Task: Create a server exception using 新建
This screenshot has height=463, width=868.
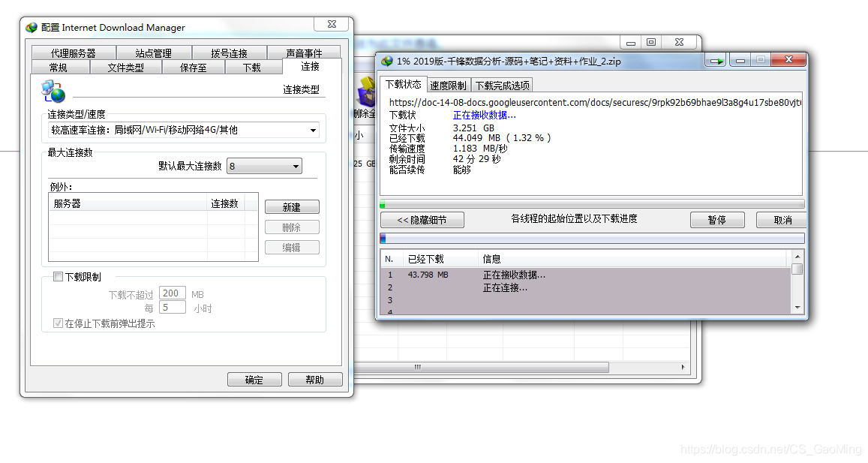Action: point(292,206)
